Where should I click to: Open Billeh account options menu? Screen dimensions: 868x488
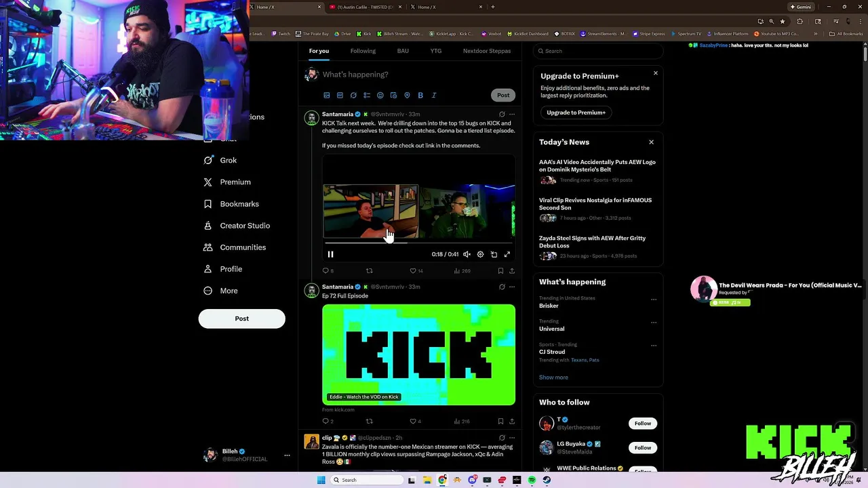click(287, 455)
